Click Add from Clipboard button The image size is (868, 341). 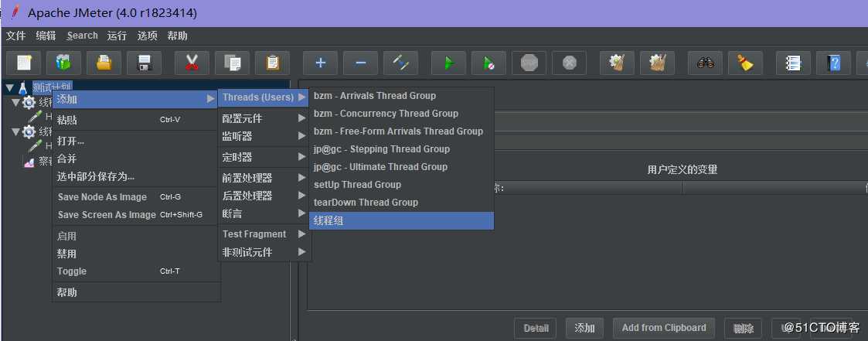pos(664,328)
